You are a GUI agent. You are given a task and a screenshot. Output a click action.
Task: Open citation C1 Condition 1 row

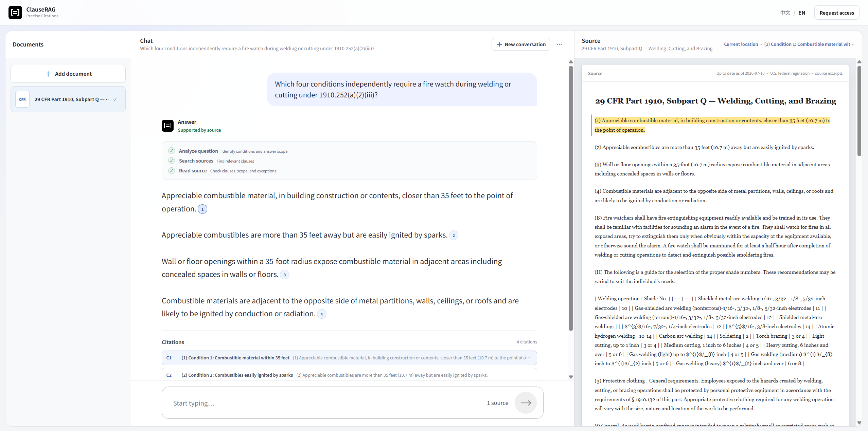tap(349, 358)
